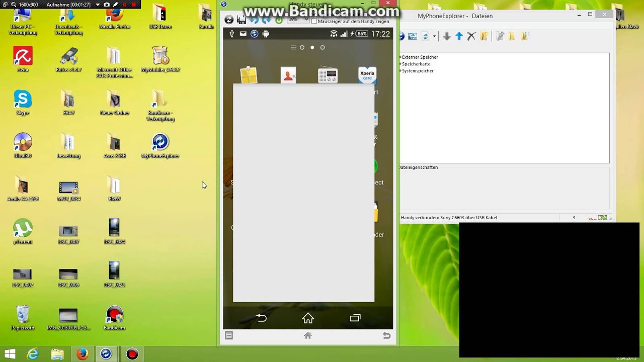The image size is (644, 362).
Task: Click the sync page icon in the Dateien toolbar
Action: click(425, 36)
